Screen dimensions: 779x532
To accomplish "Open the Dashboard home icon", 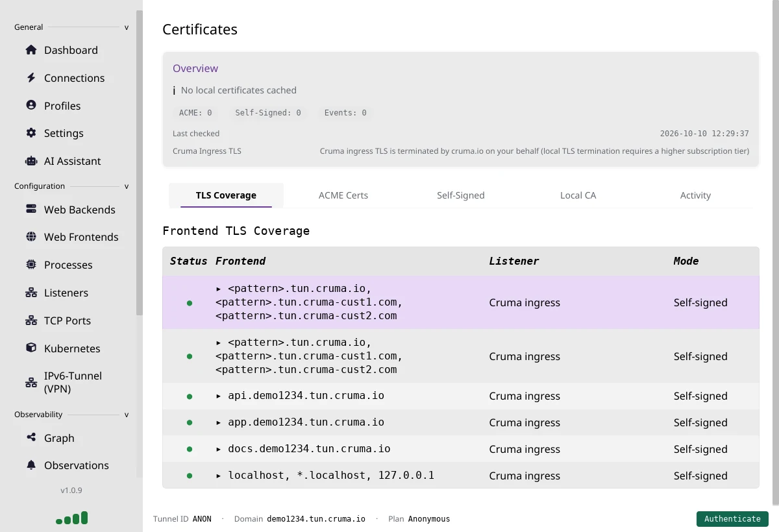I will (x=31, y=50).
